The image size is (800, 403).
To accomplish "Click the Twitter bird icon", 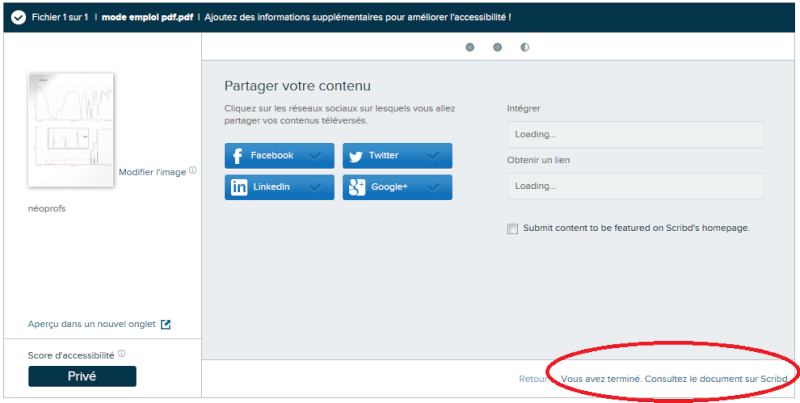I will pos(356,156).
